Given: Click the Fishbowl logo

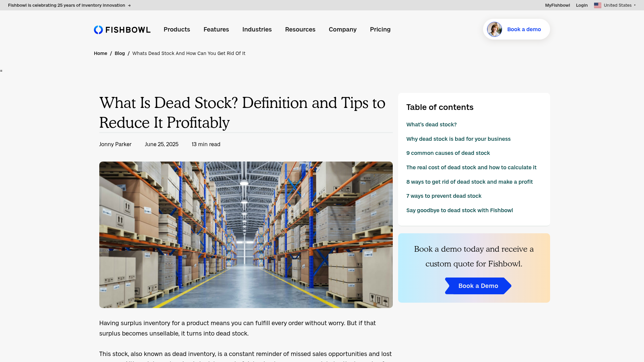Looking at the screenshot, I should [x=122, y=29].
